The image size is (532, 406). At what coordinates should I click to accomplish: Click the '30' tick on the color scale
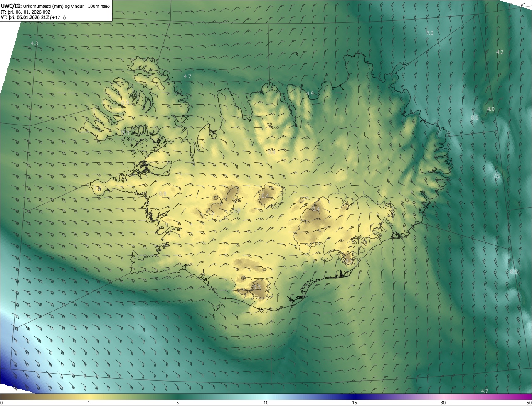(443, 403)
